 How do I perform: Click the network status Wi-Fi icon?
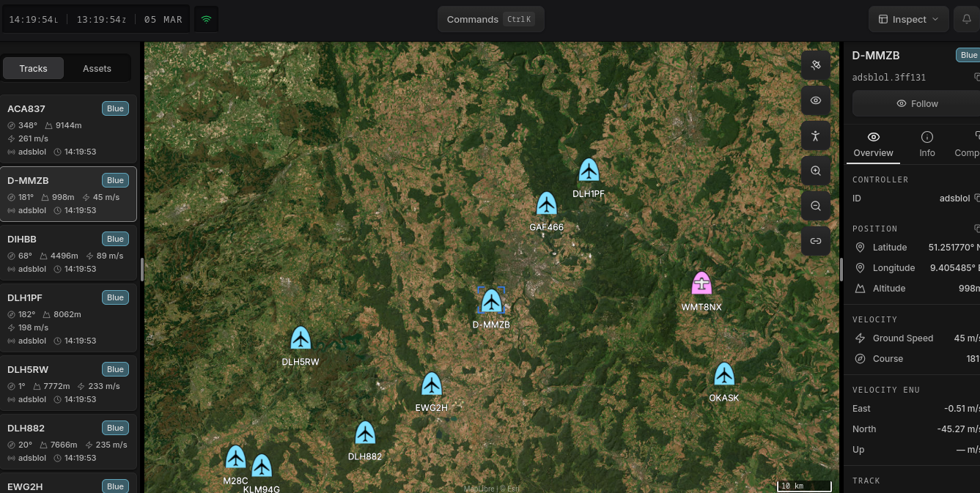coord(206,19)
